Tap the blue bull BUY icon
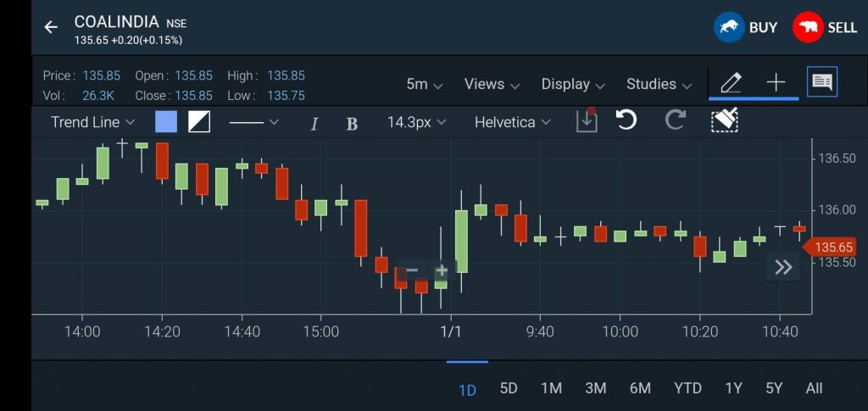Viewport: 868px width, 411px height. coord(728,27)
